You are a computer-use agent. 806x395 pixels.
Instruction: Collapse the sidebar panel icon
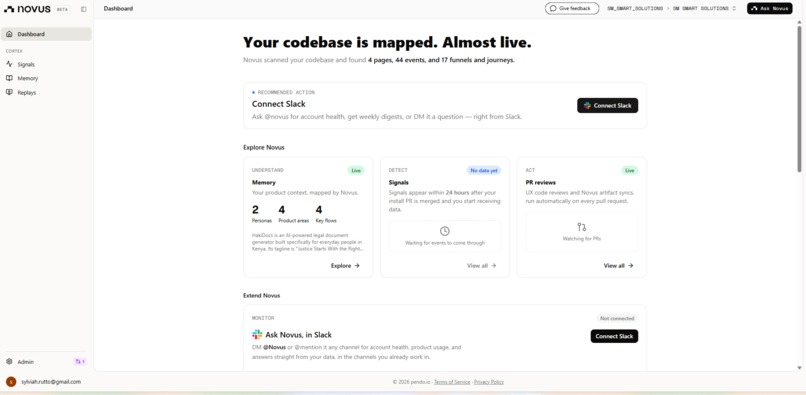pos(84,9)
